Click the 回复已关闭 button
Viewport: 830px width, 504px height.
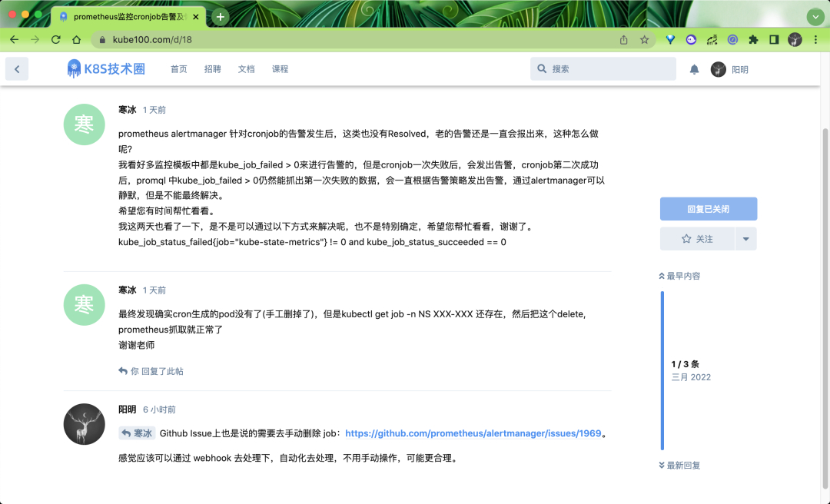[709, 208]
